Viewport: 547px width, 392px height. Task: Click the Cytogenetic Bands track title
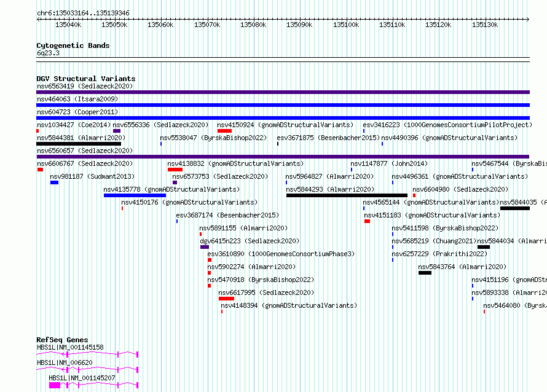pyautogui.click(x=73, y=45)
